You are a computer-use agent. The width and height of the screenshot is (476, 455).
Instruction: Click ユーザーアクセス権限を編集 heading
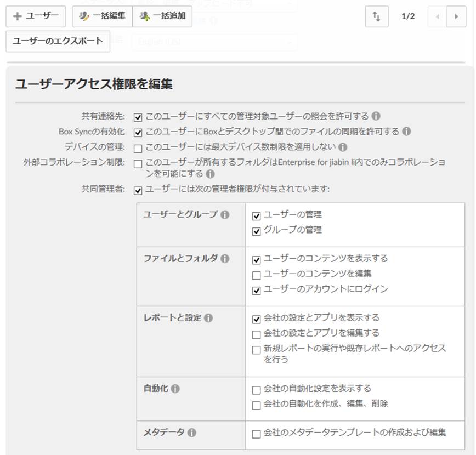94,84
